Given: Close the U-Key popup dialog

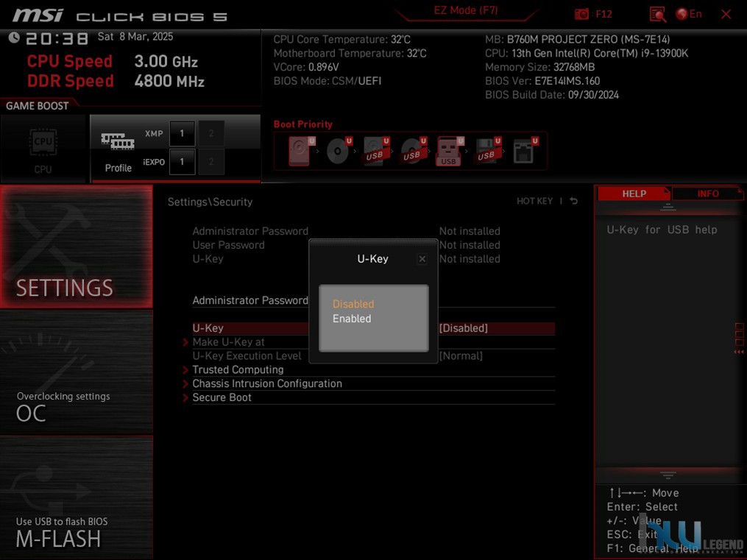Looking at the screenshot, I should click(422, 259).
